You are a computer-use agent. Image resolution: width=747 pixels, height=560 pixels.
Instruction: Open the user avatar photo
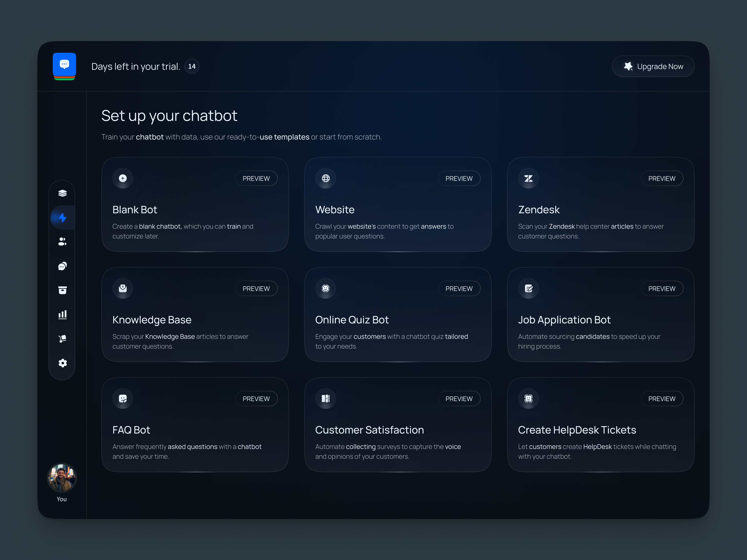click(62, 478)
